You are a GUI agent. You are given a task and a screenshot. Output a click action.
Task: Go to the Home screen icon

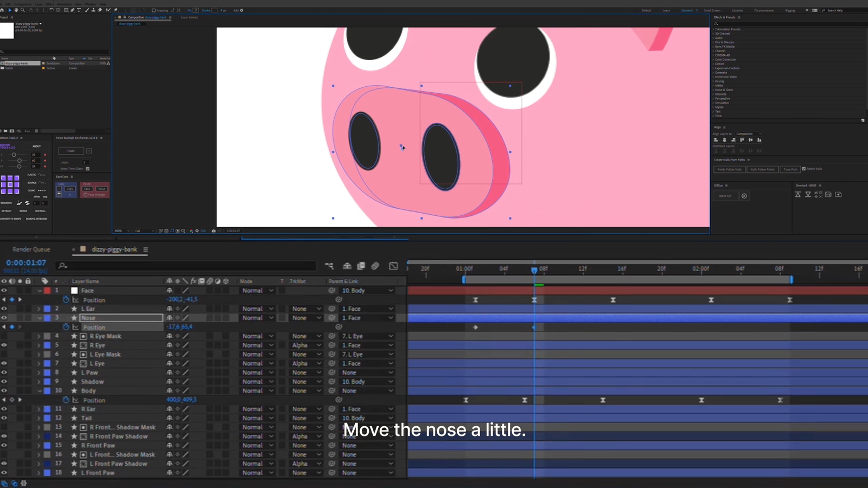coord(2,10)
